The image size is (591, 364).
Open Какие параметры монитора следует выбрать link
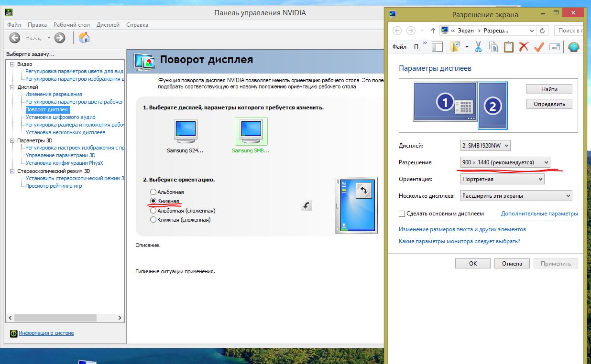(x=460, y=241)
